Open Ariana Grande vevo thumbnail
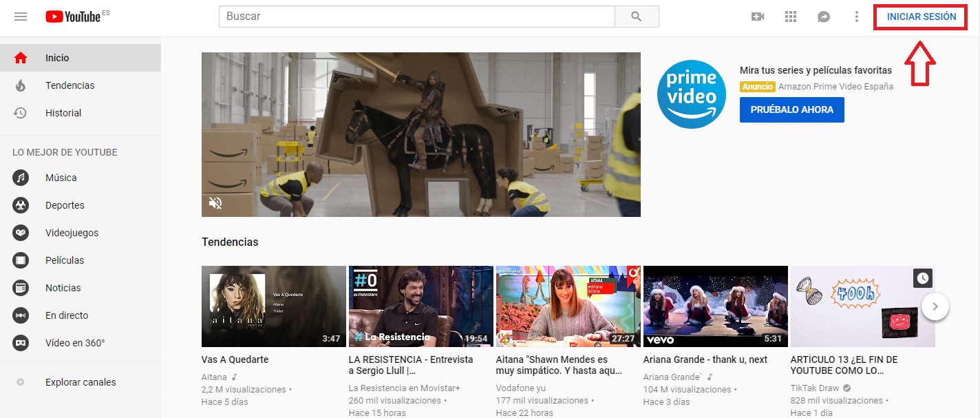The width and height of the screenshot is (980, 418). pos(716,306)
